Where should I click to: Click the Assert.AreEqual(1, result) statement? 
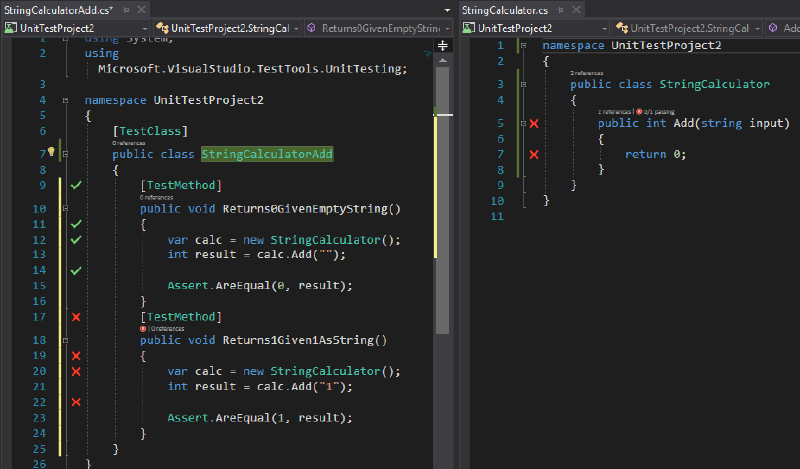coord(260,418)
